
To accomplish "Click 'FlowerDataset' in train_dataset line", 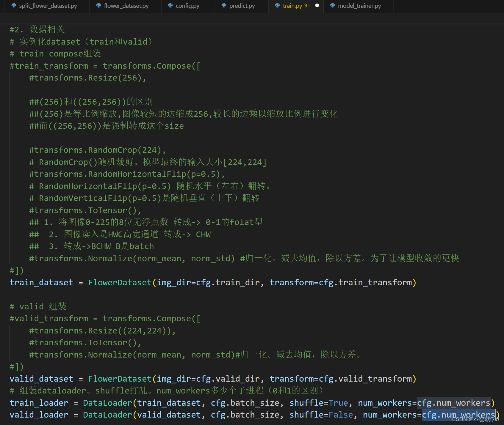I will pos(120,283).
